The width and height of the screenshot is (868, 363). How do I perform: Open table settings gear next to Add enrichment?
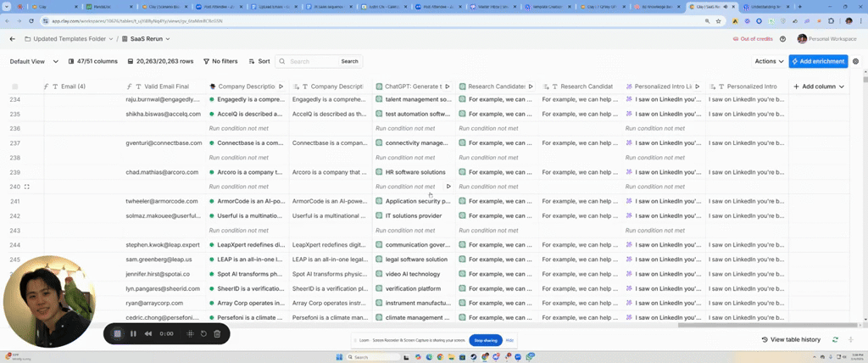pyautogui.click(x=855, y=61)
